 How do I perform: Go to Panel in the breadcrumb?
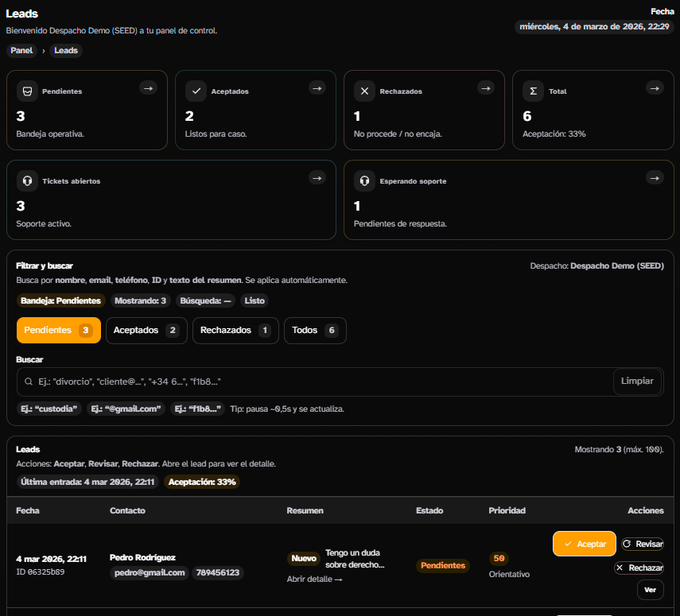point(21,51)
